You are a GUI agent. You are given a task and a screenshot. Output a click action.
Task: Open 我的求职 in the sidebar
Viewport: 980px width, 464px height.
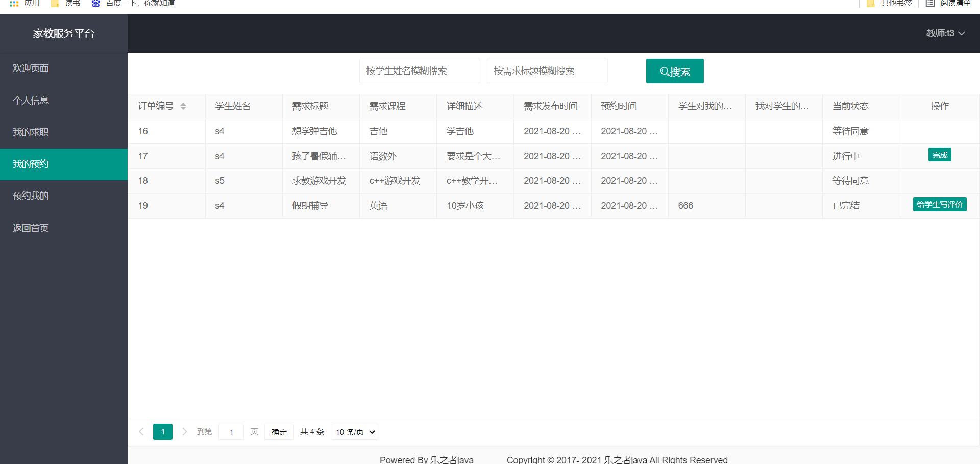(x=64, y=132)
